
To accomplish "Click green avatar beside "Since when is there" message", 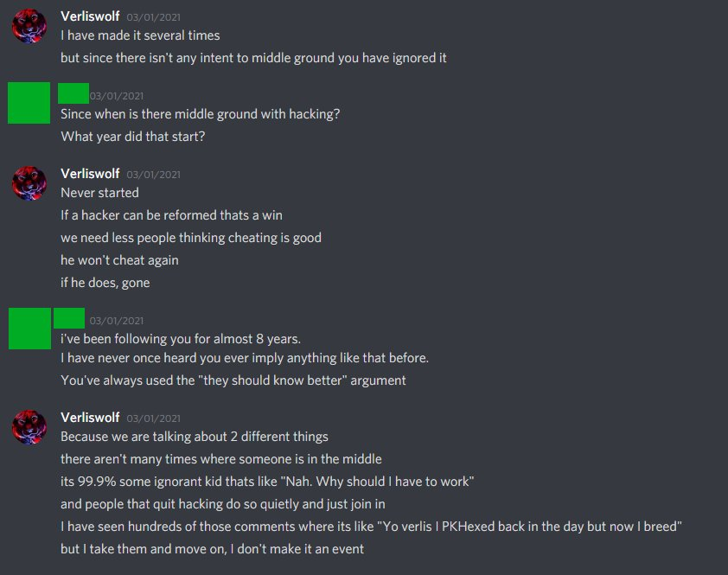I will tap(29, 104).
